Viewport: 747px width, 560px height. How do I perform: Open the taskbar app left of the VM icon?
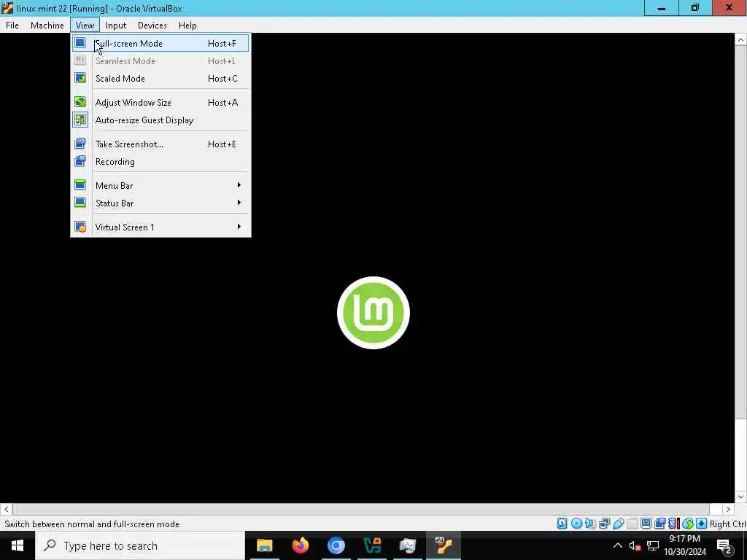(408, 545)
